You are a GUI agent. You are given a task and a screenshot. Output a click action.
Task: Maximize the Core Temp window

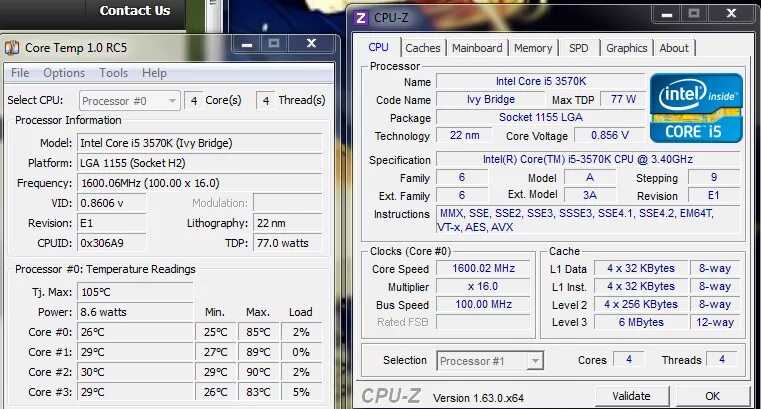coord(274,44)
